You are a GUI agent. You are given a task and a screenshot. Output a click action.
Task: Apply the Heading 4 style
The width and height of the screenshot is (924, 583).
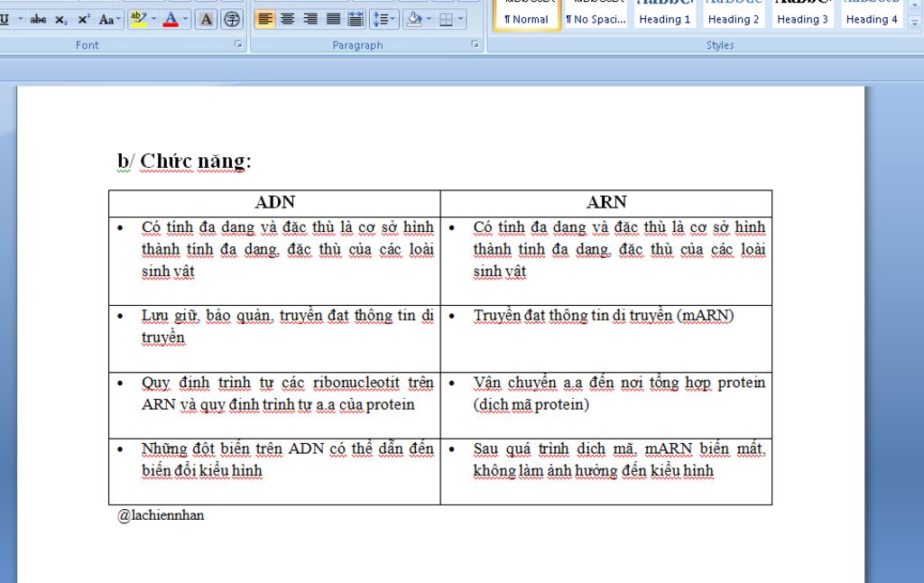pyautogui.click(x=872, y=14)
